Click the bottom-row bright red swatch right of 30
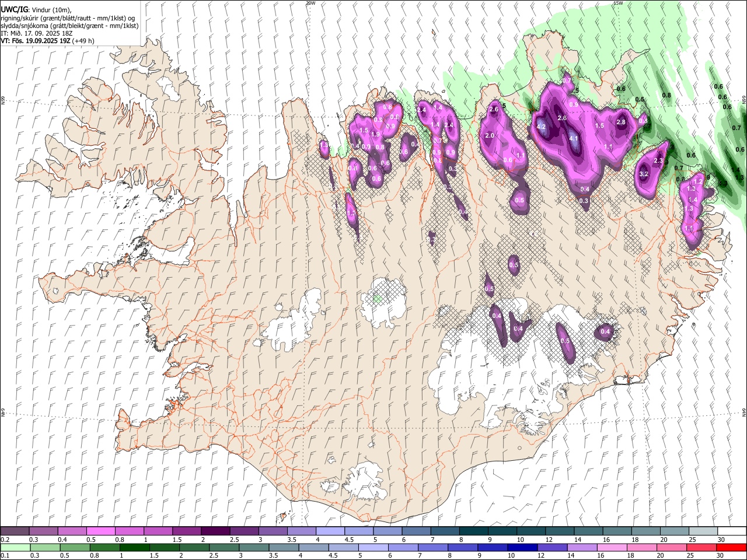Viewport: 747px width, 560px height. [731, 548]
